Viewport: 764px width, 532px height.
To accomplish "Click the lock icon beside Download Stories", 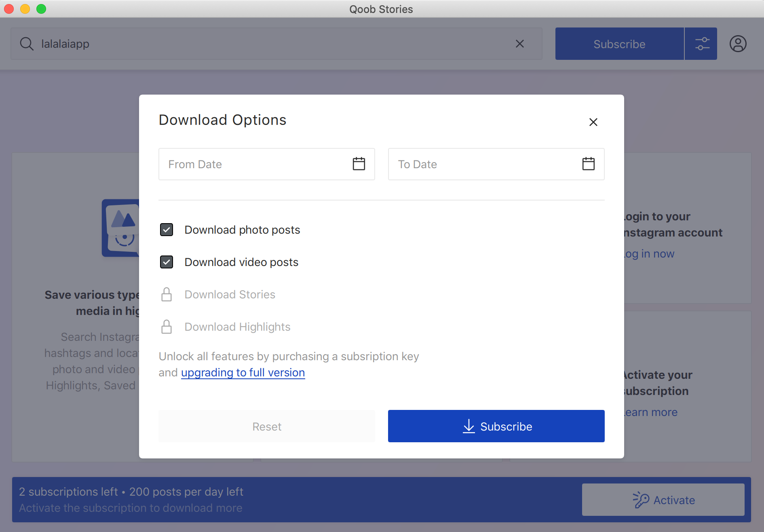I will pyautogui.click(x=167, y=294).
